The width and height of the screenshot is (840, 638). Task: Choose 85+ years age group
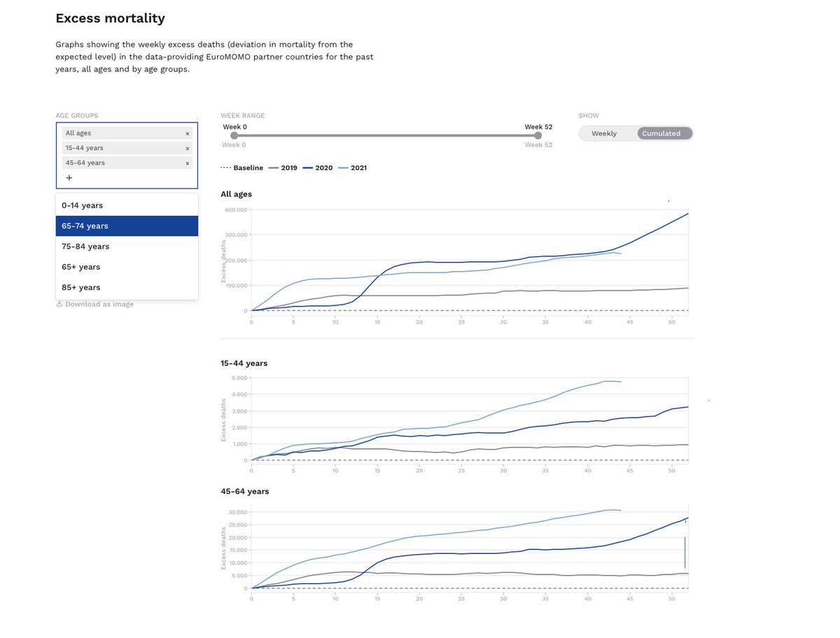(127, 287)
